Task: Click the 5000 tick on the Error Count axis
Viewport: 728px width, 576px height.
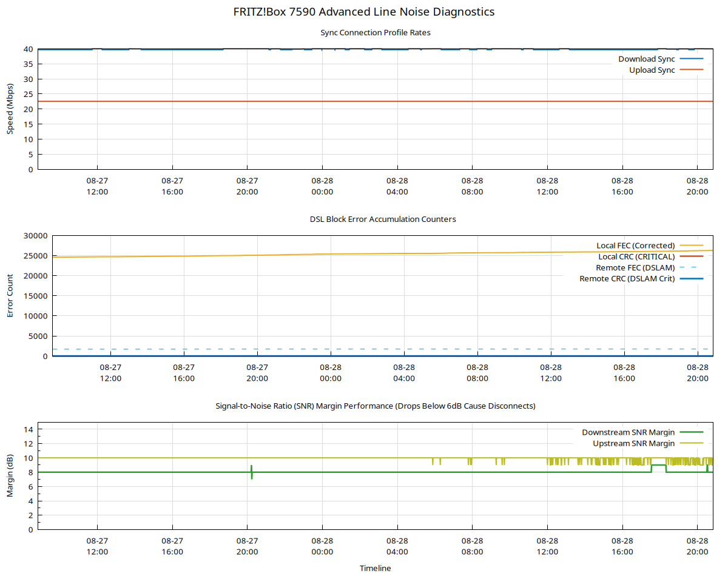Action: [38, 337]
